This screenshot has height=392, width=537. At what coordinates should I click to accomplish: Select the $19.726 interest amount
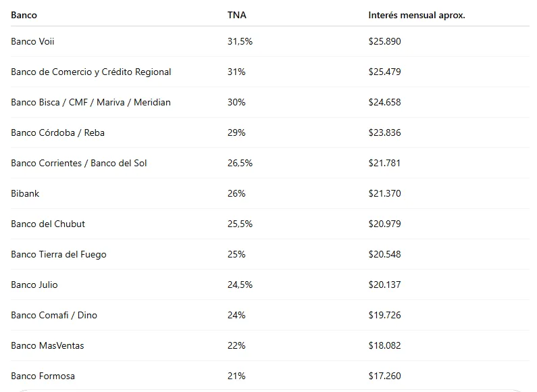tap(384, 315)
